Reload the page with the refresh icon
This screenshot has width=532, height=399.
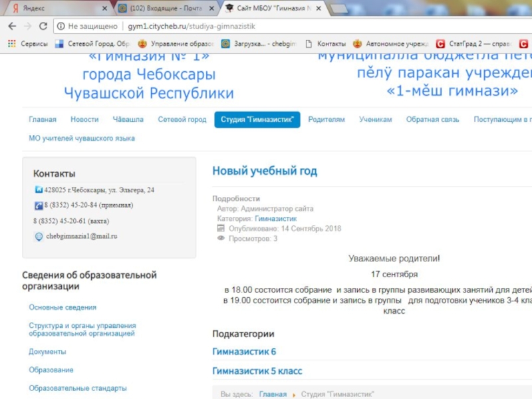point(43,26)
